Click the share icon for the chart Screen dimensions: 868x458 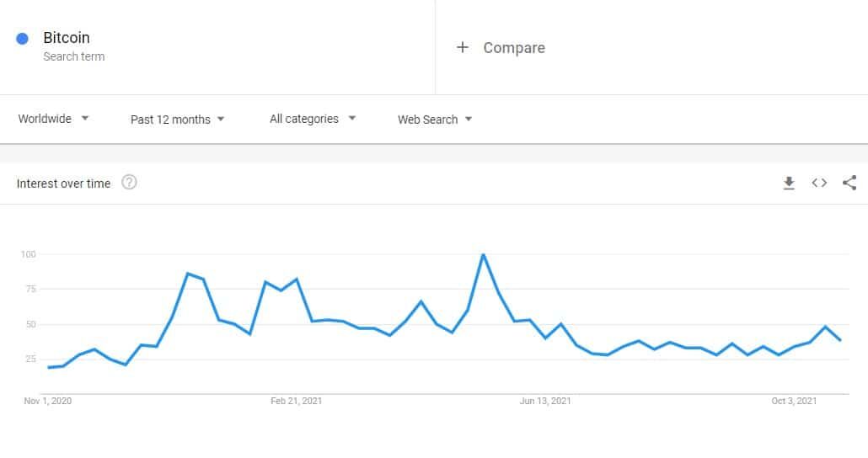click(x=849, y=183)
